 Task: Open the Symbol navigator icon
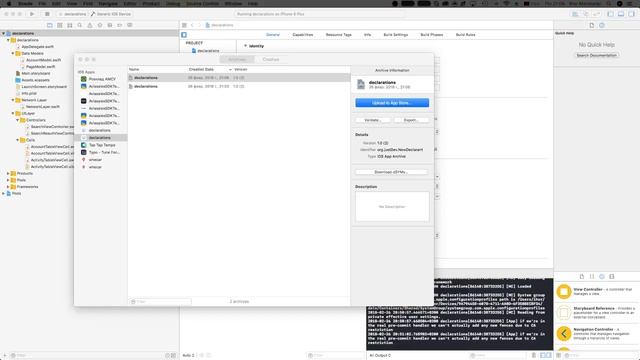click(x=70, y=25)
